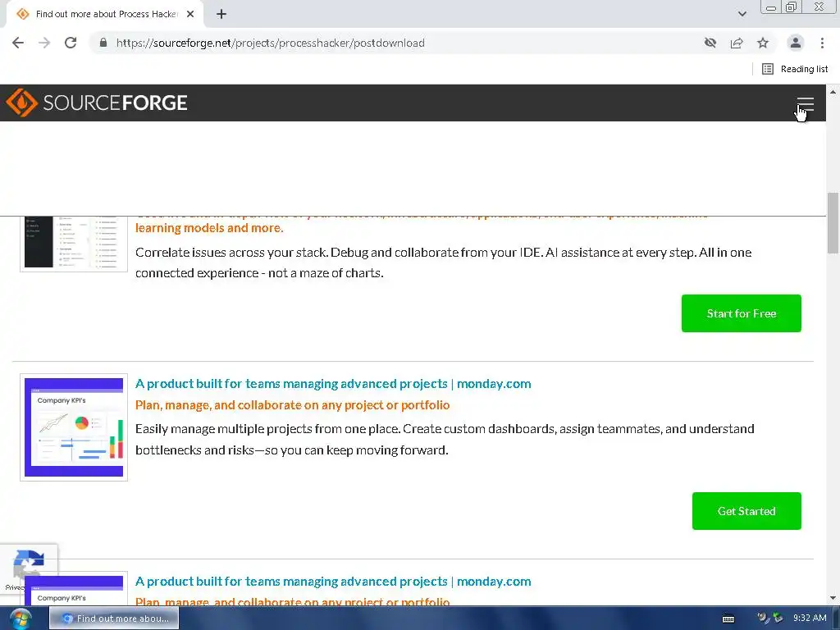Bookmark this page with the star

tap(763, 43)
